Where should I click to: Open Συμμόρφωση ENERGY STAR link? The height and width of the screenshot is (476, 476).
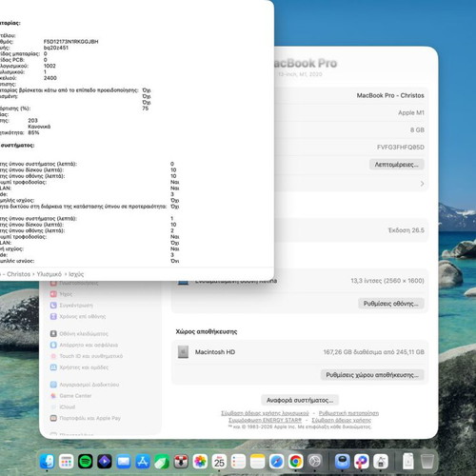click(x=265, y=420)
